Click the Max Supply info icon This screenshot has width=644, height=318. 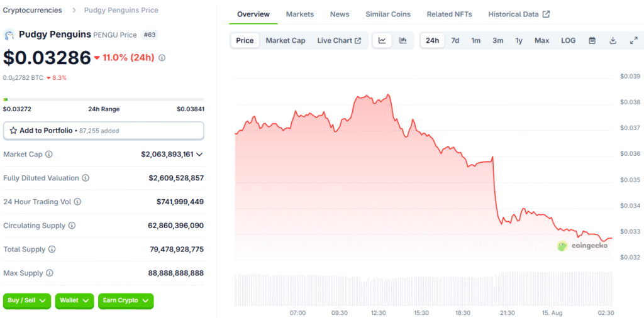(x=50, y=273)
